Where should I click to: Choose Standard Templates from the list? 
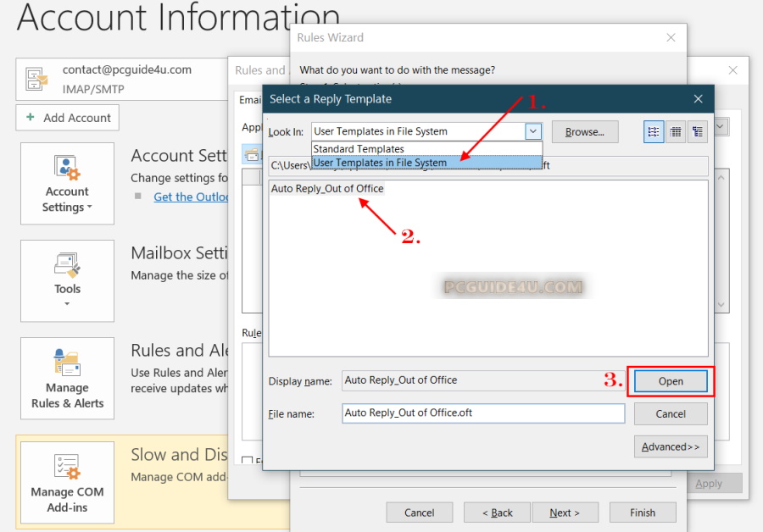coord(358,149)
